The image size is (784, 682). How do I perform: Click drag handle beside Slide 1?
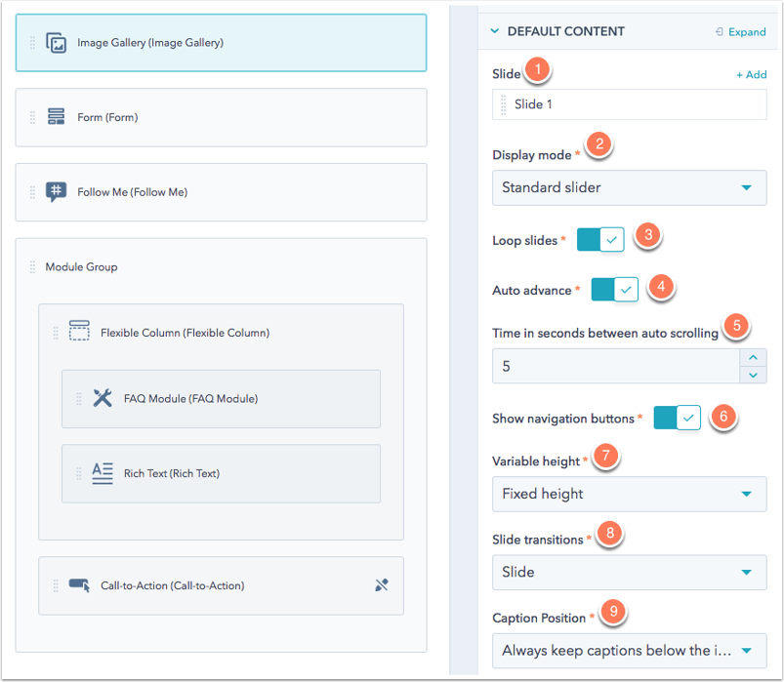pos(504,105)
